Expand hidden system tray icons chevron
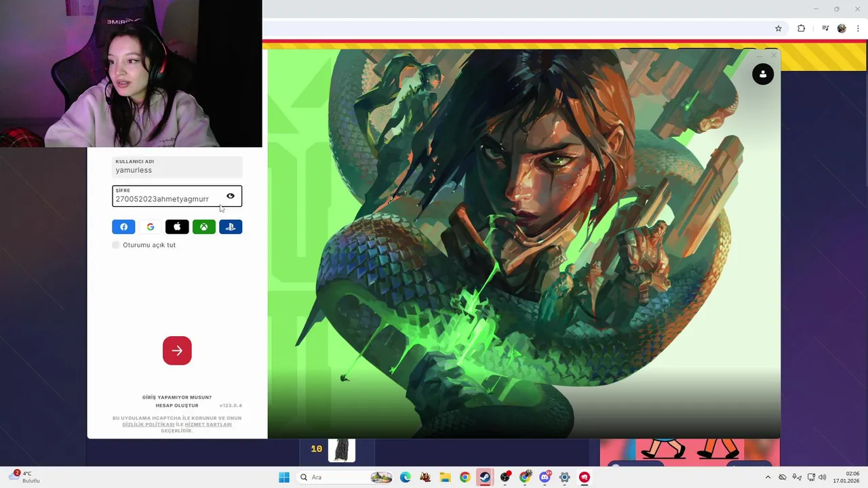 (x=768, y=477)
